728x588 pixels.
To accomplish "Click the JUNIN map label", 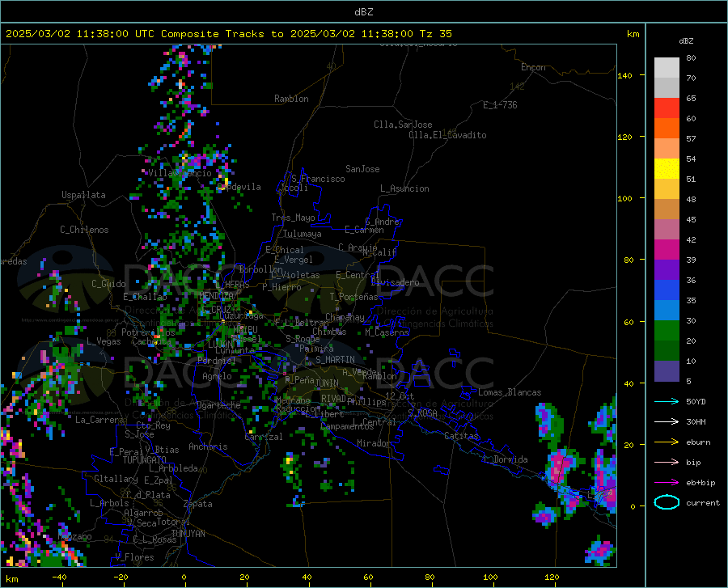I will 327,383.
